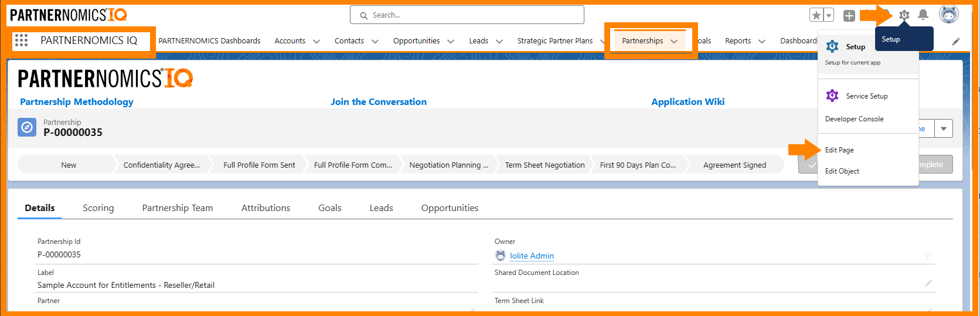Click the global actions plus icon
The image size is (980, 316).
point(849,16)
